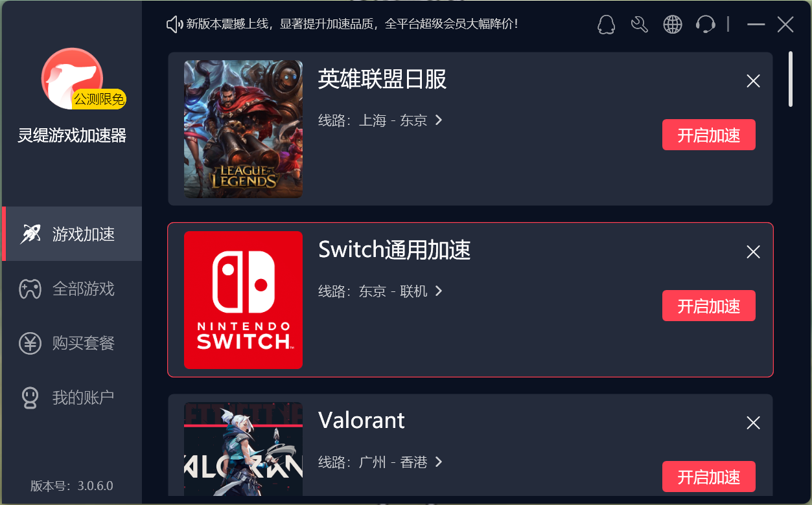Screen dimensions: 812x505
Task: Click the gamepad icon beside 全部游戏
Action: pos(30,288)
